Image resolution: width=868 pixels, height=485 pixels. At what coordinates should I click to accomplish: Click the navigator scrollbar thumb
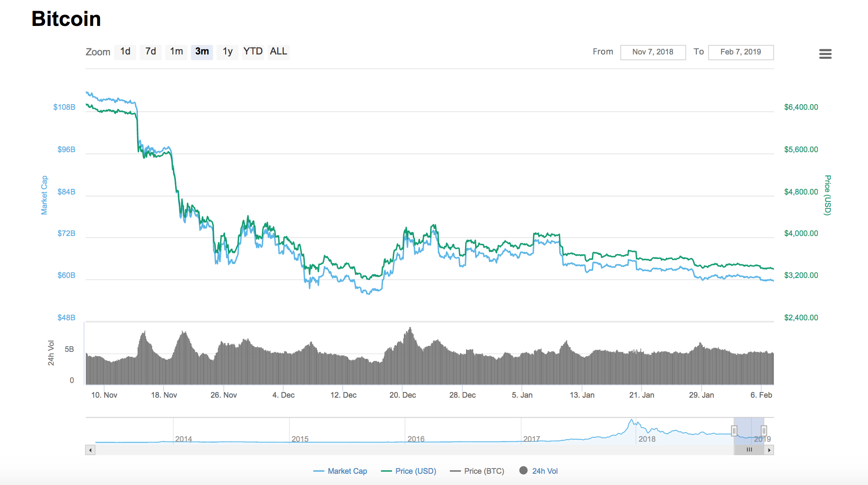[749, 450]
